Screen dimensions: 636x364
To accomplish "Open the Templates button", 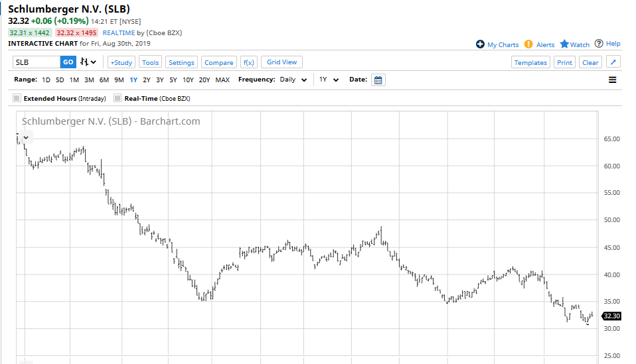I will tap(530, 62).
